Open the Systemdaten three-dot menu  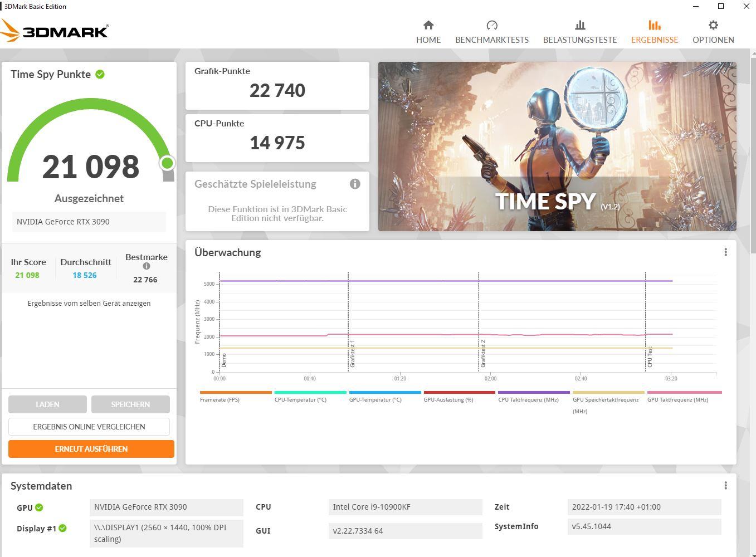(725, 486)
